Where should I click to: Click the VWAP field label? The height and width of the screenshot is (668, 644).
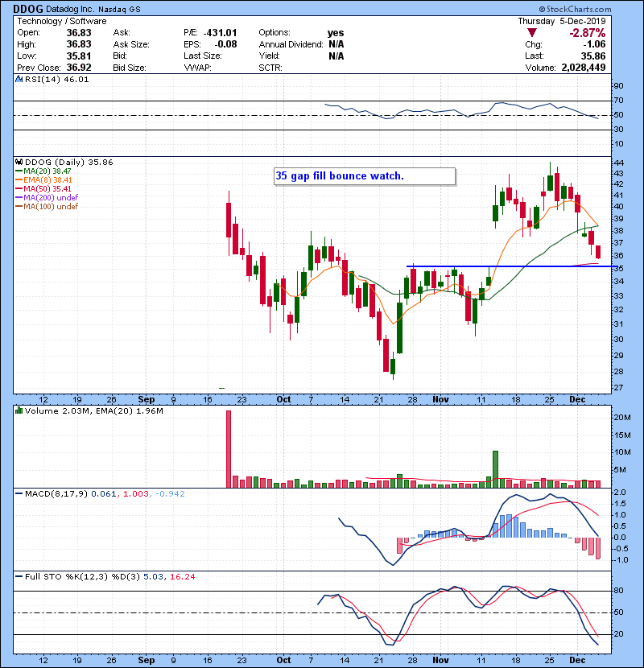[197, 68]
